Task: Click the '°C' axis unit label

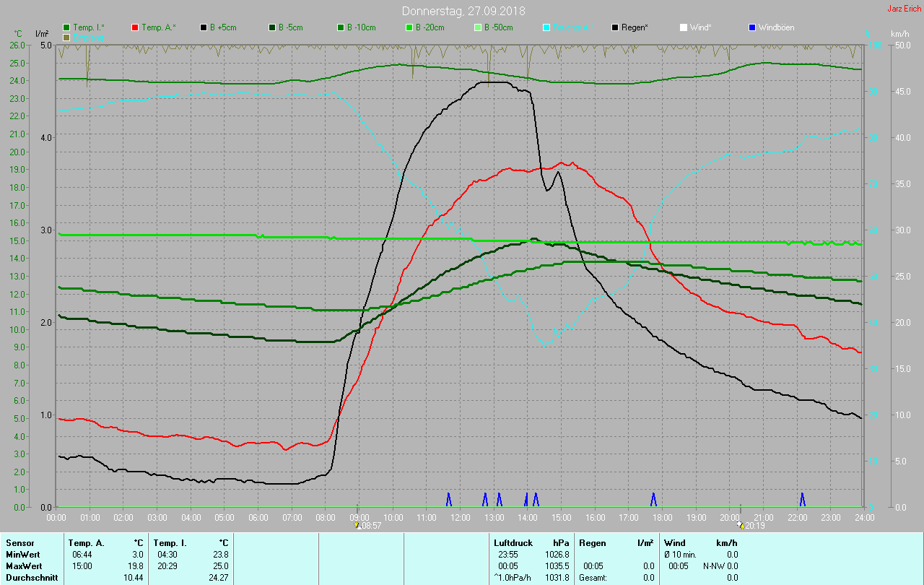Action: pyautogui.click(x=18, y=34)
